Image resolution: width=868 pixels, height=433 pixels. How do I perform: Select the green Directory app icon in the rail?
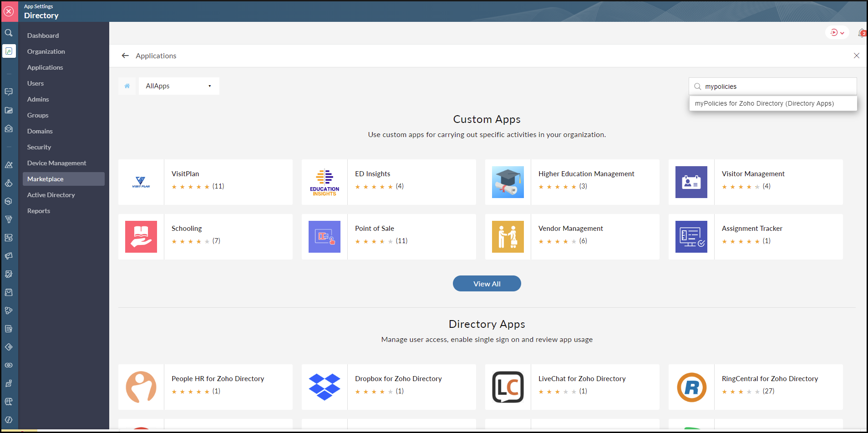coord(9,51)
